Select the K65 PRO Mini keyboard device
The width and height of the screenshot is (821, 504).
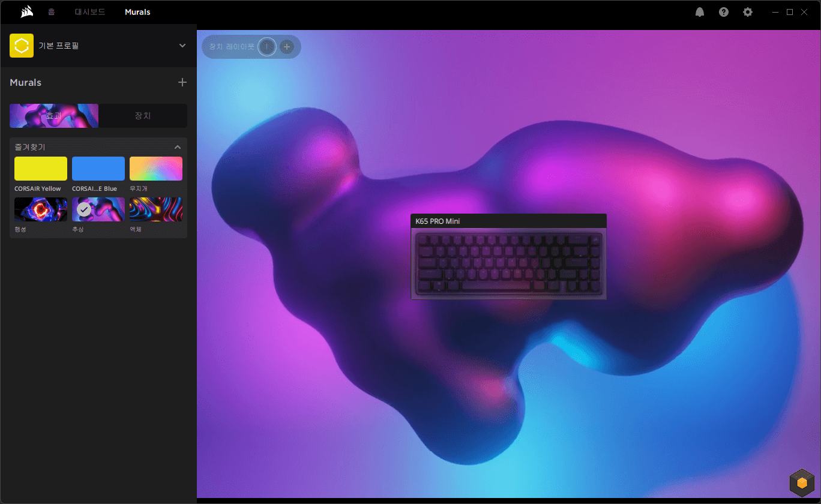tap(508, 257)
